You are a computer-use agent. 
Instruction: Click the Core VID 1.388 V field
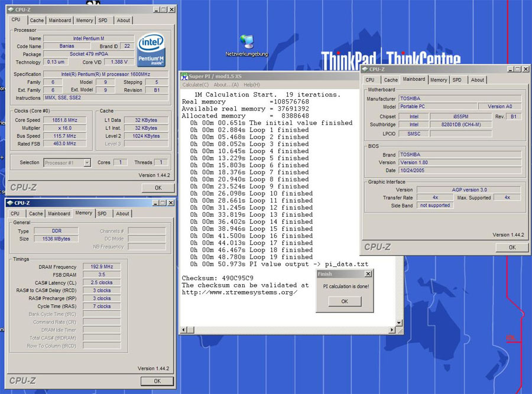click(119, 62)
